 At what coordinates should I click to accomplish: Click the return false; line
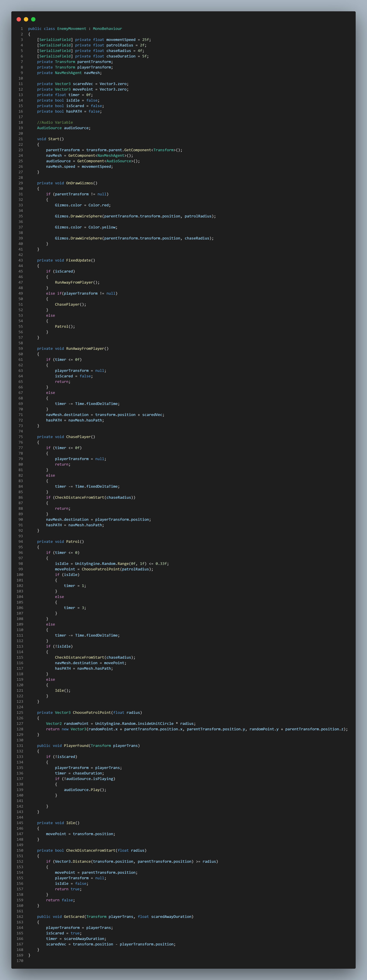pos(61,900)
